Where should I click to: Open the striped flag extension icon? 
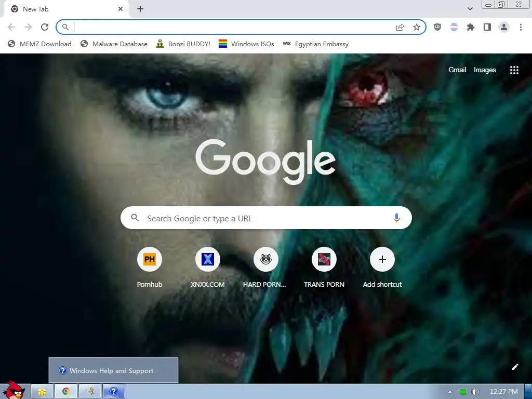(x=454, y=27)
